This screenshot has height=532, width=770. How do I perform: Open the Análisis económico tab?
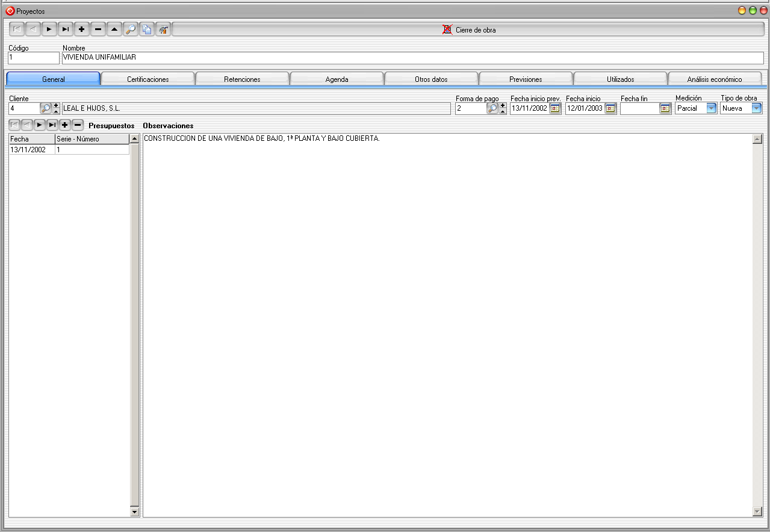pyautogui.click(x=715, y=79)
